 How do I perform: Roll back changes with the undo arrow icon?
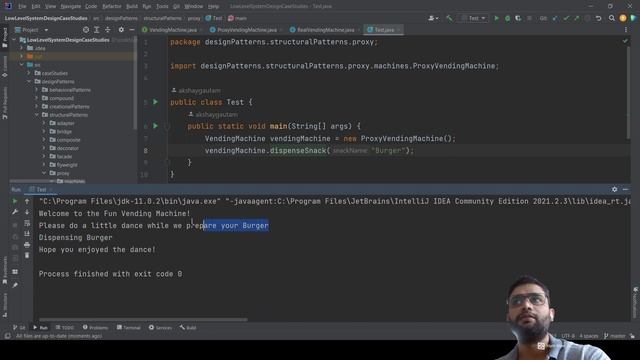tap(598, 18)
